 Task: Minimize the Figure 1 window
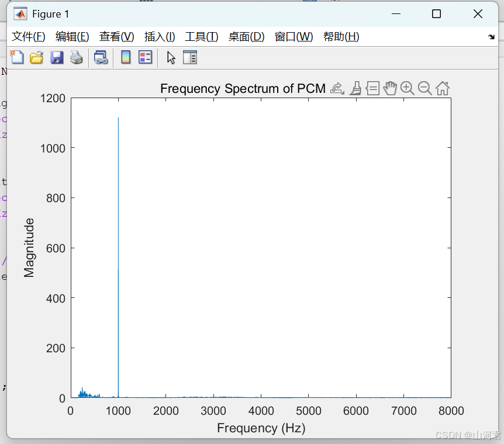pyautogui.click(x=396, y=14)
